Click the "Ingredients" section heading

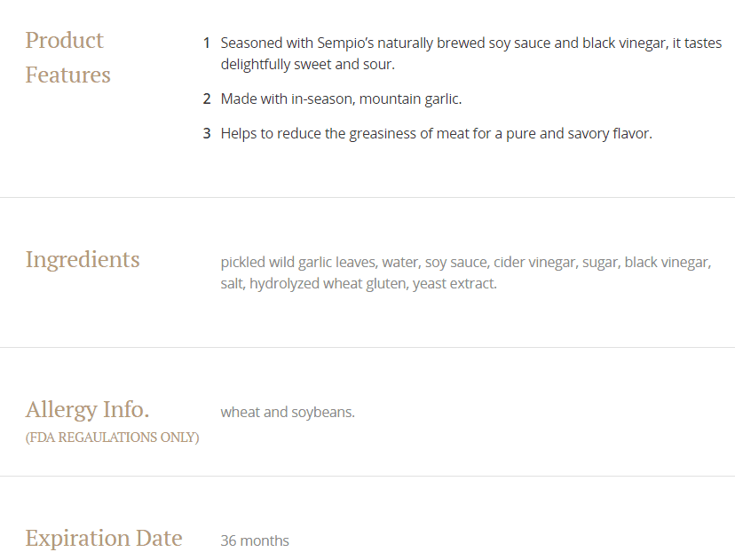point(83,260)
